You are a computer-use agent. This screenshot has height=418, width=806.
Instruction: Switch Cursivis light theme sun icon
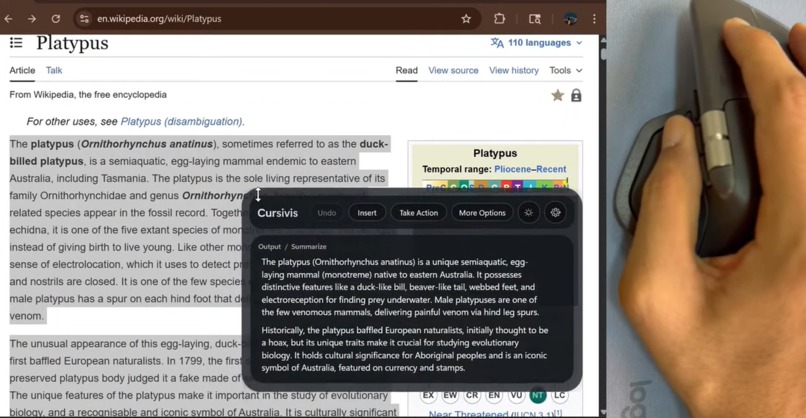pyautogui.click(x=528, y=212)
